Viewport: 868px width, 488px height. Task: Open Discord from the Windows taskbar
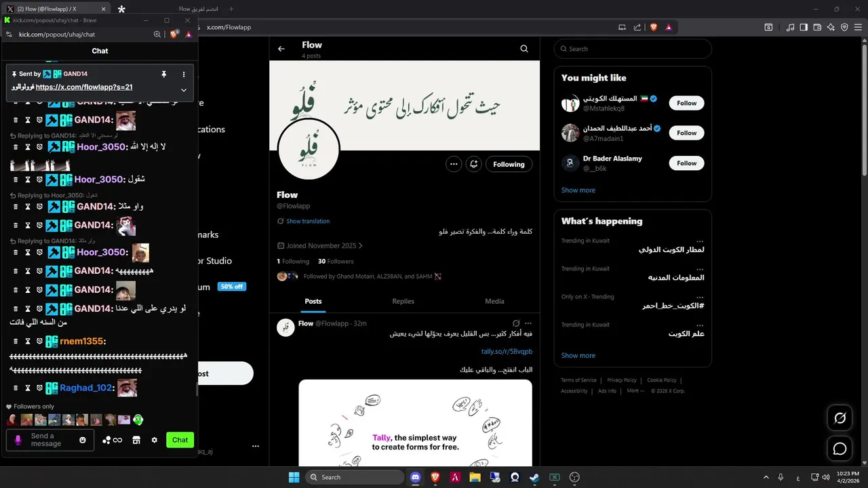click(x=416, y=477)
